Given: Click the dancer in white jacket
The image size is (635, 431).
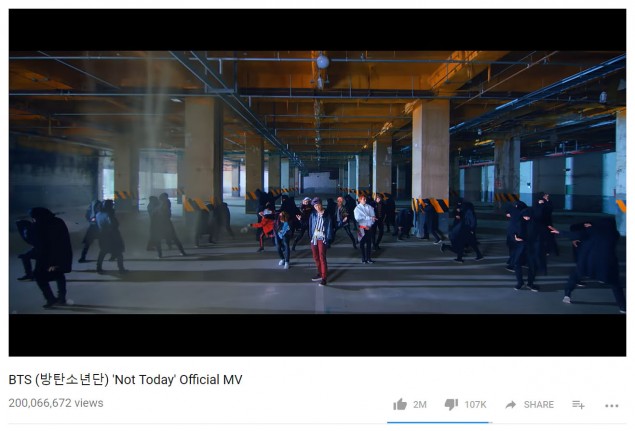Looking at the screenshot, I should coord(365,229).
